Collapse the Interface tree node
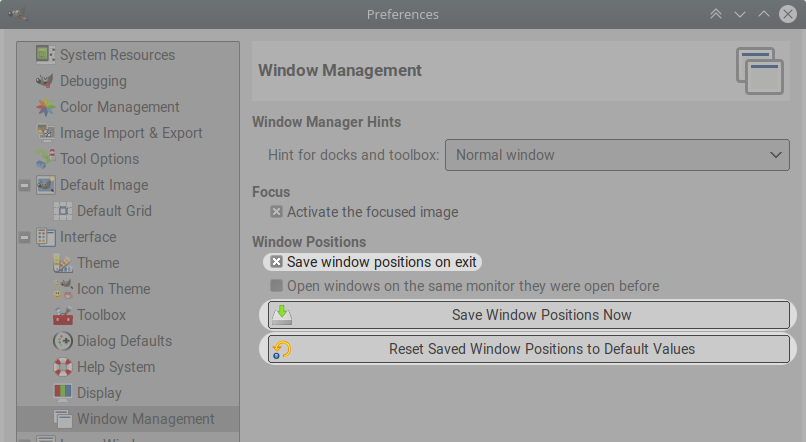 [24, 237]
